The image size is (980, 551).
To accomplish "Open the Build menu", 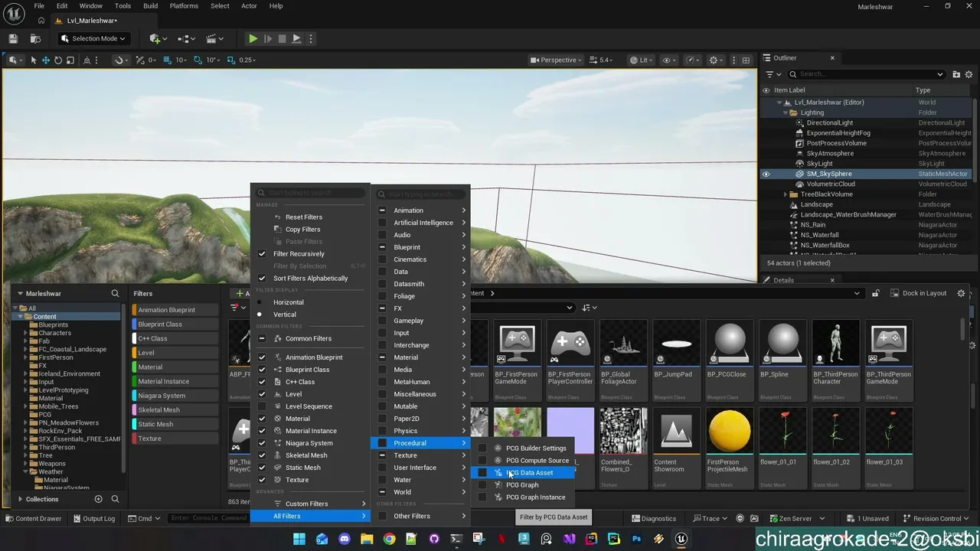I will (x=150, y=6).
